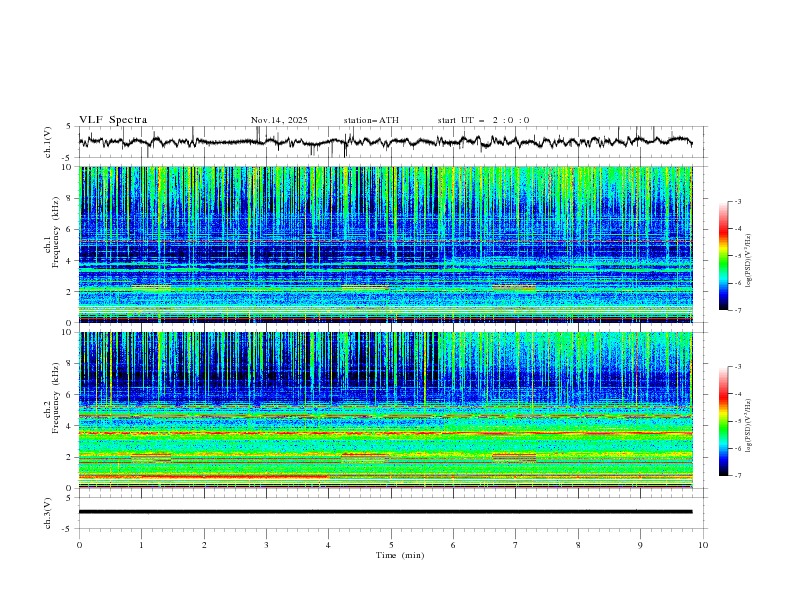Click the 10 kHz tick on ch.2 frequency axis

point(68,332)
